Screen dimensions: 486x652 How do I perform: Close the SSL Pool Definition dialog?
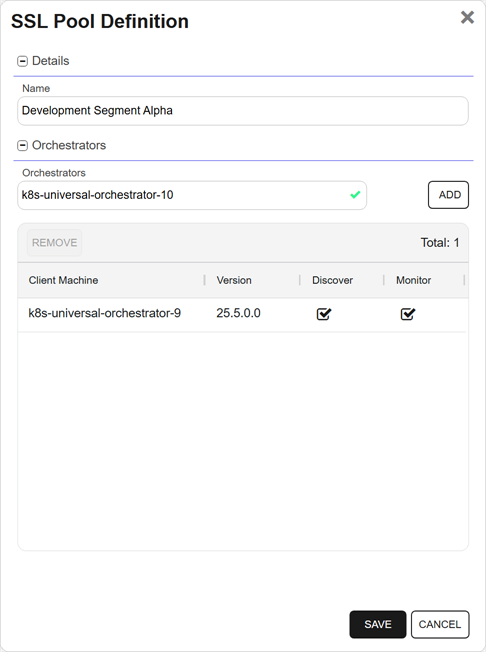[x=467, y=17]
